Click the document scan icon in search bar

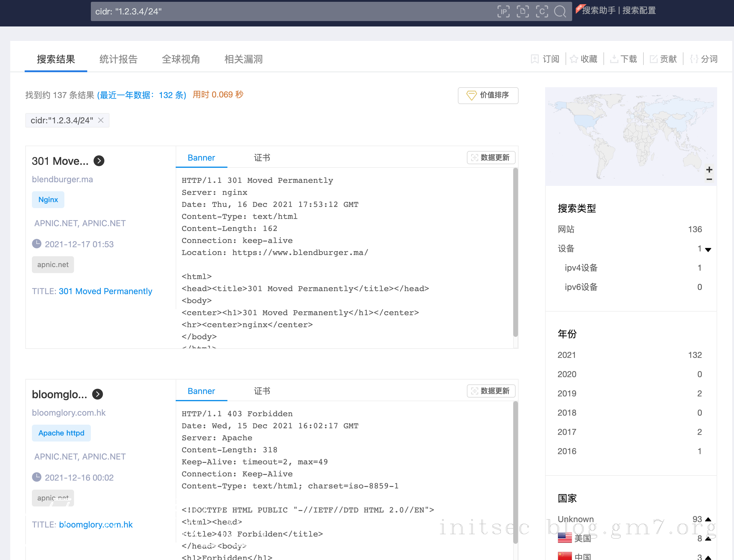(x=523, y=11)
